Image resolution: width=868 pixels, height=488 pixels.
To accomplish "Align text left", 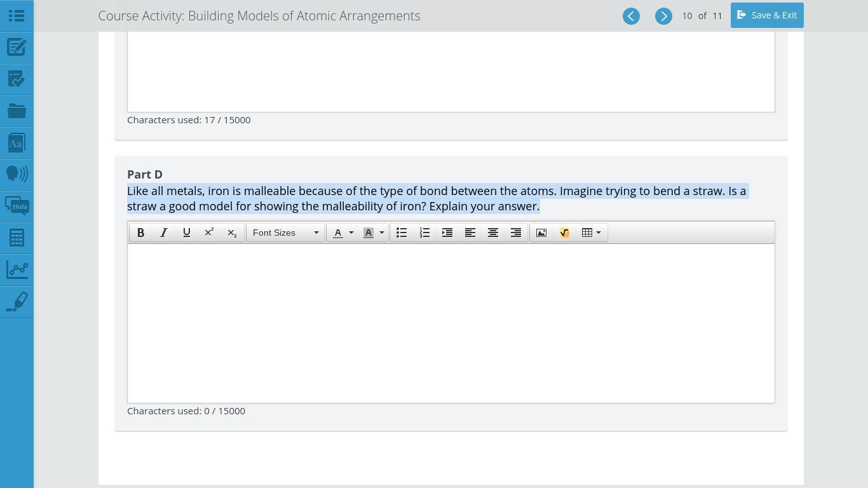I will point(470,233).
